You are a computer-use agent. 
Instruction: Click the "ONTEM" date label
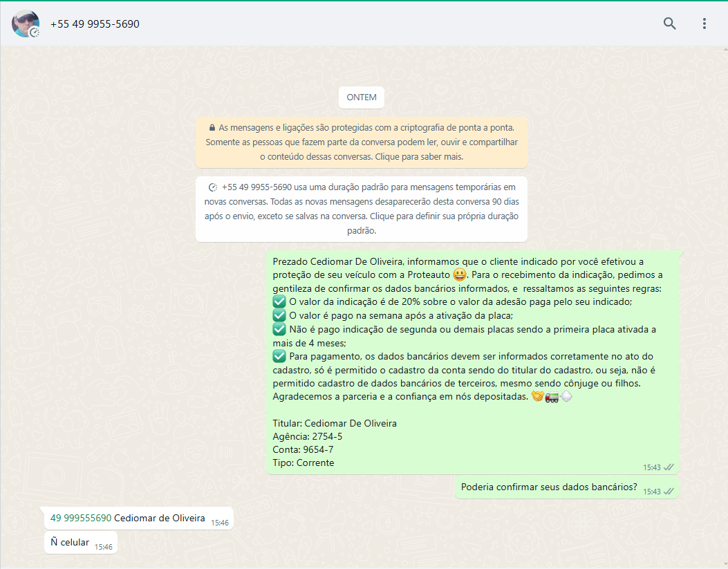[x=362, y=97]
